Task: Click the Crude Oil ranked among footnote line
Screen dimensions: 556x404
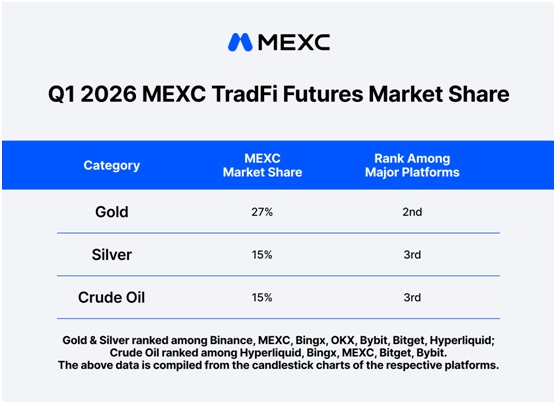Action: click(279, 353)
